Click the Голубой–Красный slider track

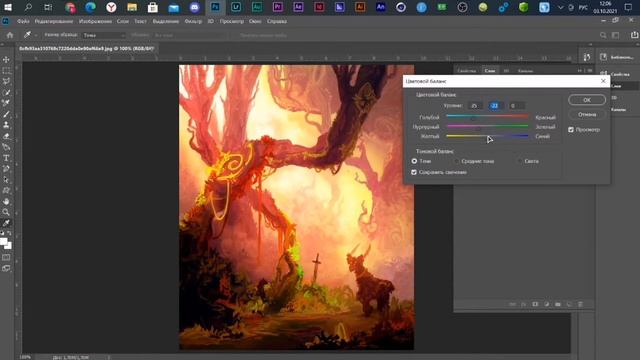[487, 116]
